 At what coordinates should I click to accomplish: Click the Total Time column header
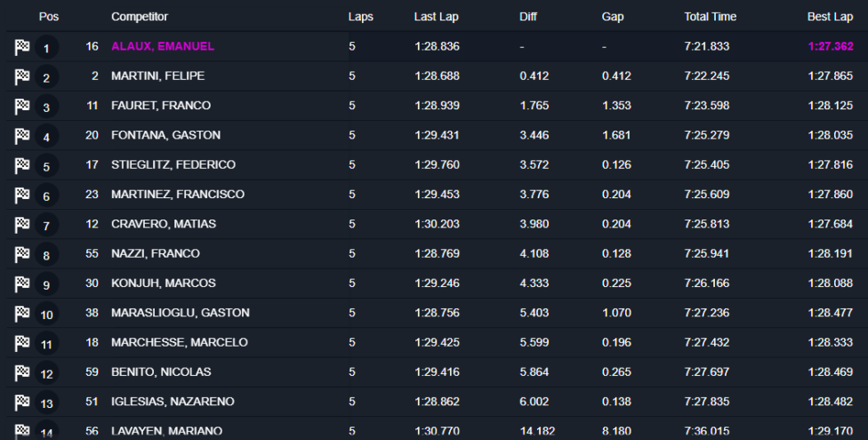pyautogui.click(x=710, y=17)
